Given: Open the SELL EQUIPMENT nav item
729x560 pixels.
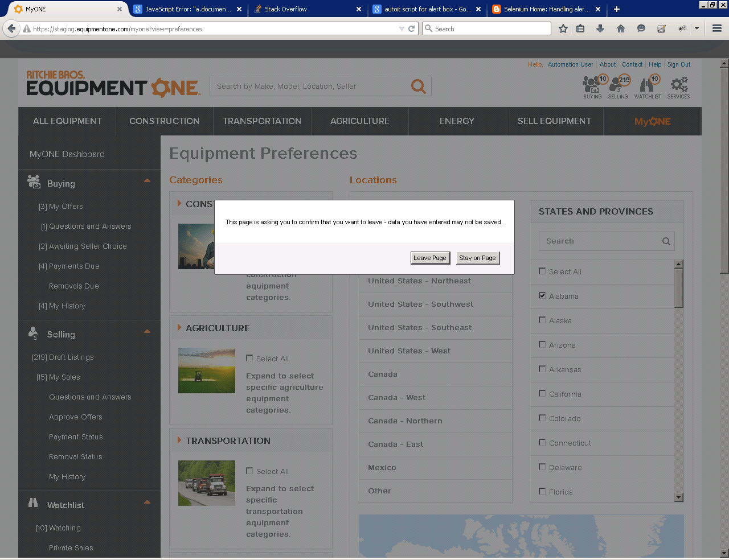Looking at the screenshot, I should 554,121.
